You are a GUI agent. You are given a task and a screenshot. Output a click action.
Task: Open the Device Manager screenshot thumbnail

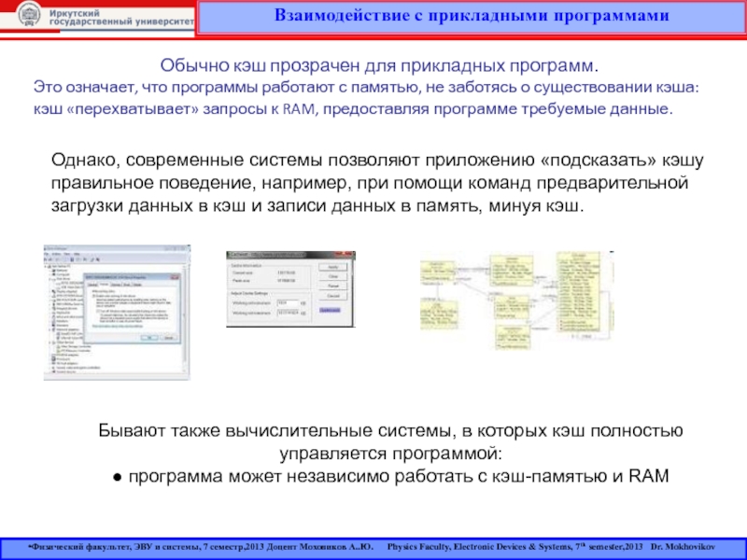(x=117, y=313)
